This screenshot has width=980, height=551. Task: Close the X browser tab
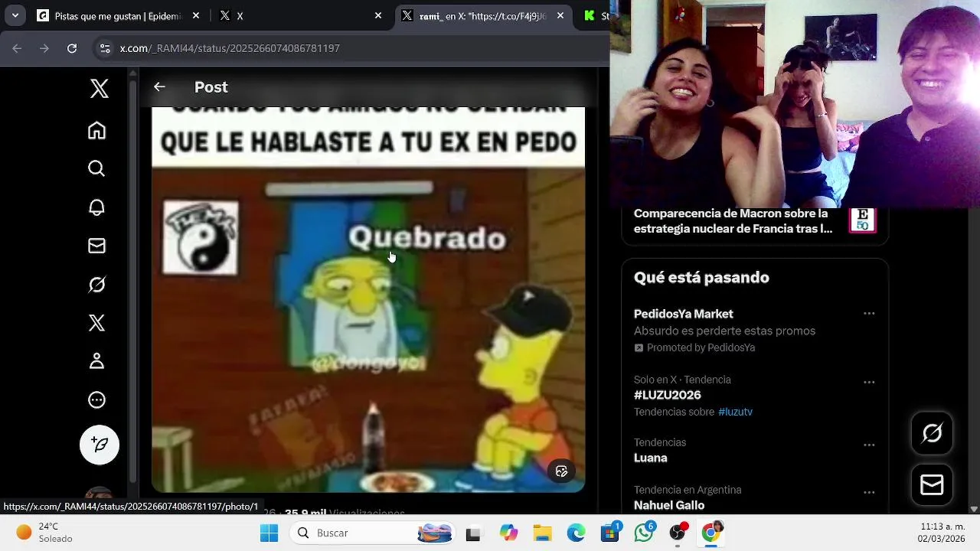coord(378,15)
